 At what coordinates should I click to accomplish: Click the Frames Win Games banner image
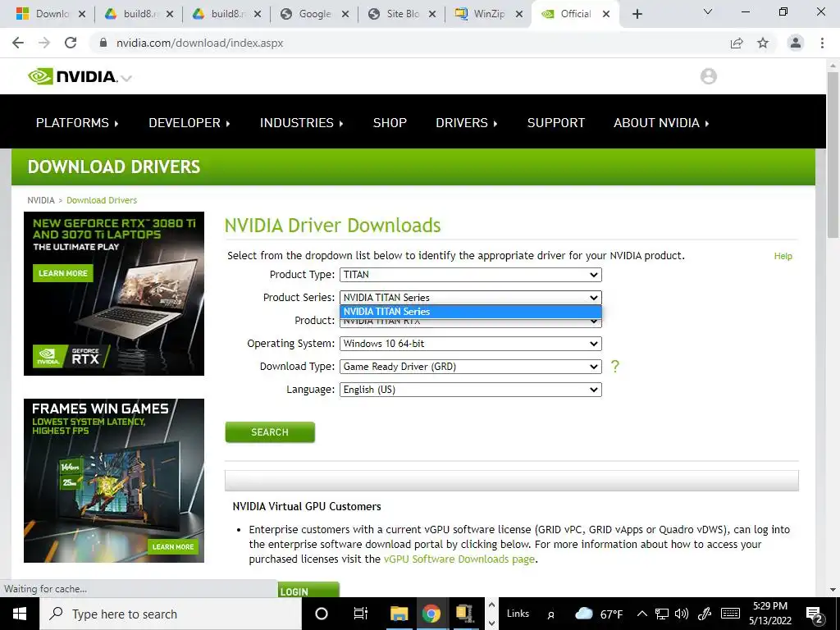[114, 481]
